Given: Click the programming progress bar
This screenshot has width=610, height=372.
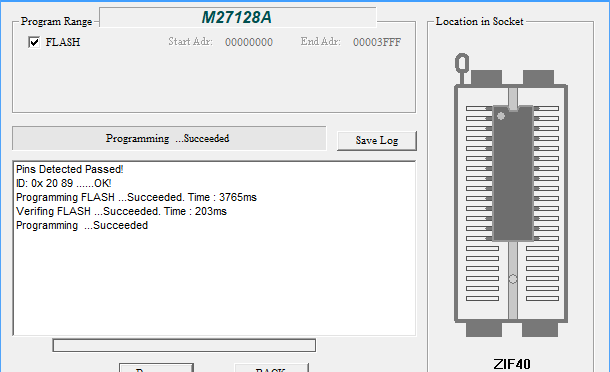Looking at the screenshot, I should click(184, 345).
